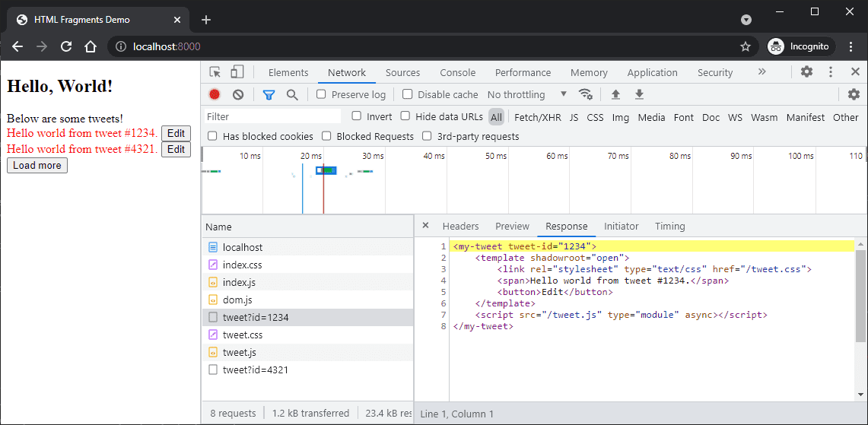Toggle the network filter funnel icon
This screenshot has width=868, height=425.
[269, 94]
